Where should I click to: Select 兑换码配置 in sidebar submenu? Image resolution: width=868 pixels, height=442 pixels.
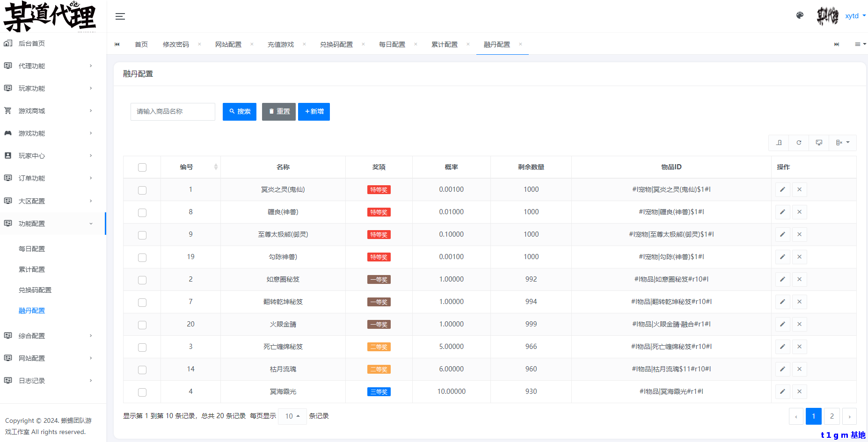pos(35,290)
